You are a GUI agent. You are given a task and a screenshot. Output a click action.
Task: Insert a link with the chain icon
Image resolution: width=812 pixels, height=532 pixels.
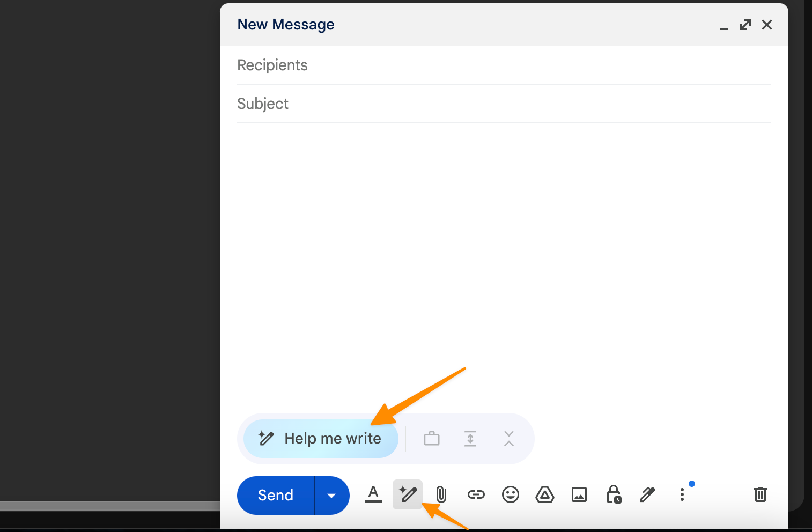click(x=476, y=494)
